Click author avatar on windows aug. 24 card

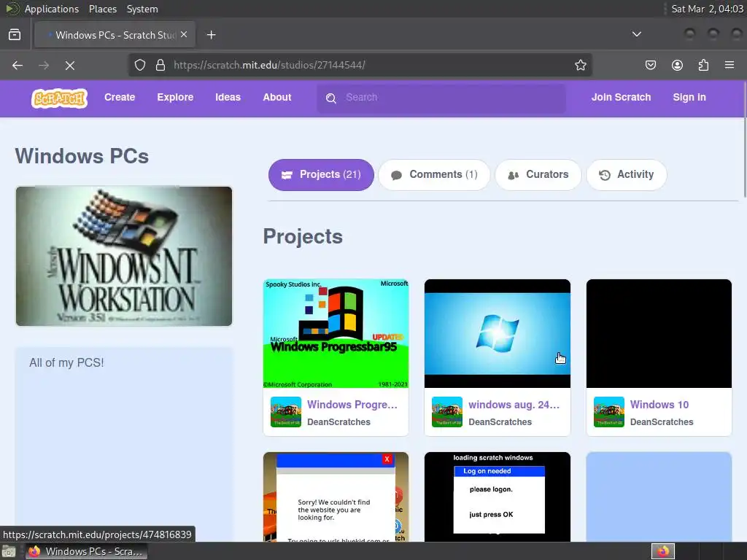447,412
